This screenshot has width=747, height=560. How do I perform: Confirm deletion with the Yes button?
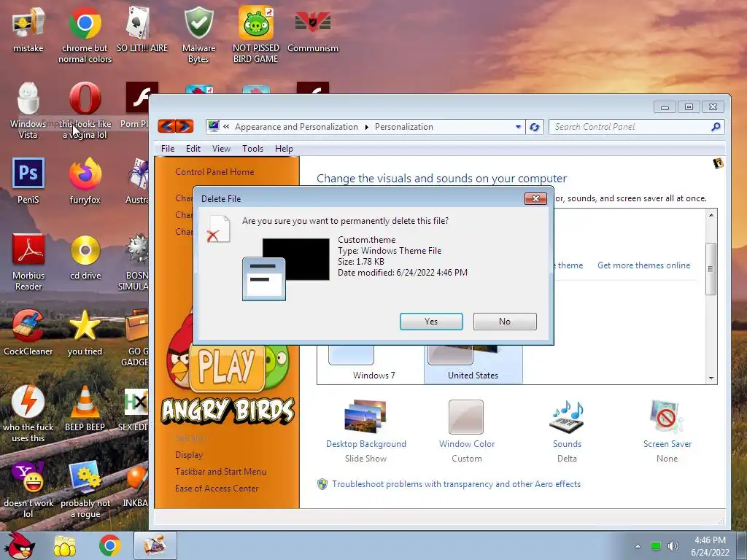431,322
